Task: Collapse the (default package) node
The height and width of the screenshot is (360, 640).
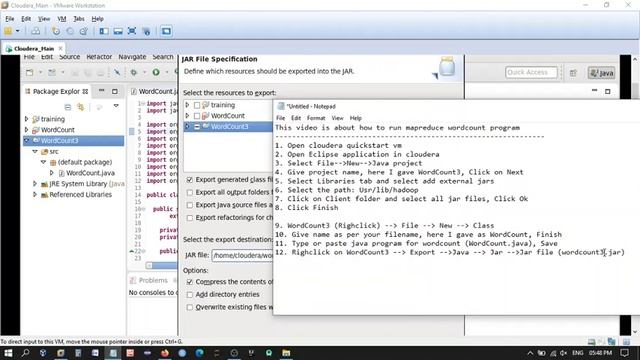Action: click(x=44, y=162)
